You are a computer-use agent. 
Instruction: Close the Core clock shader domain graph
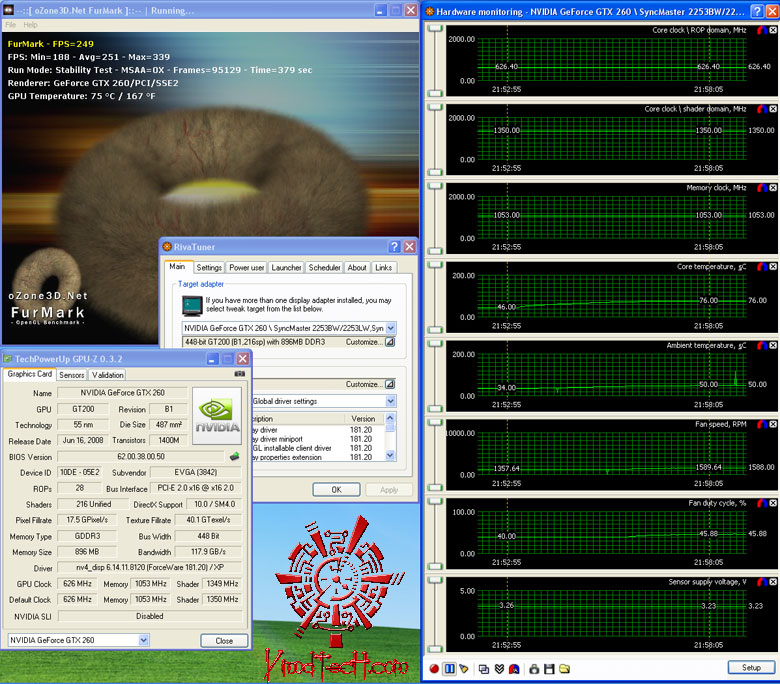click(773, 109)
